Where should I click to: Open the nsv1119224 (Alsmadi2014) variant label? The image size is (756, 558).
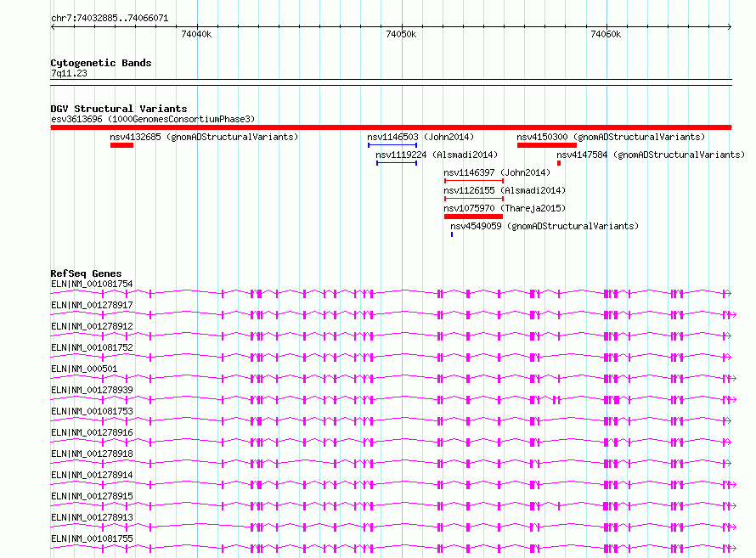click(x=437, y=155)
